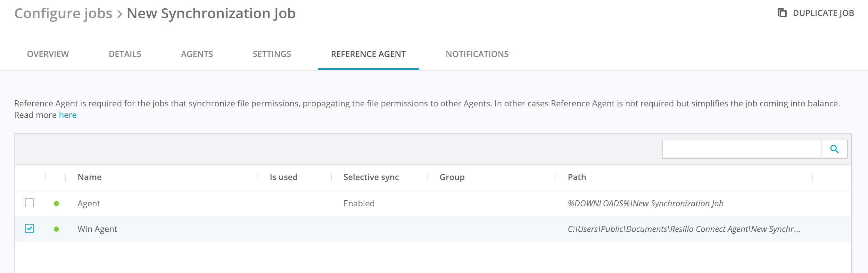This screenshot has width=868, height=273.
Task: Click the green status dot for Agent
Action: [57, 203]
